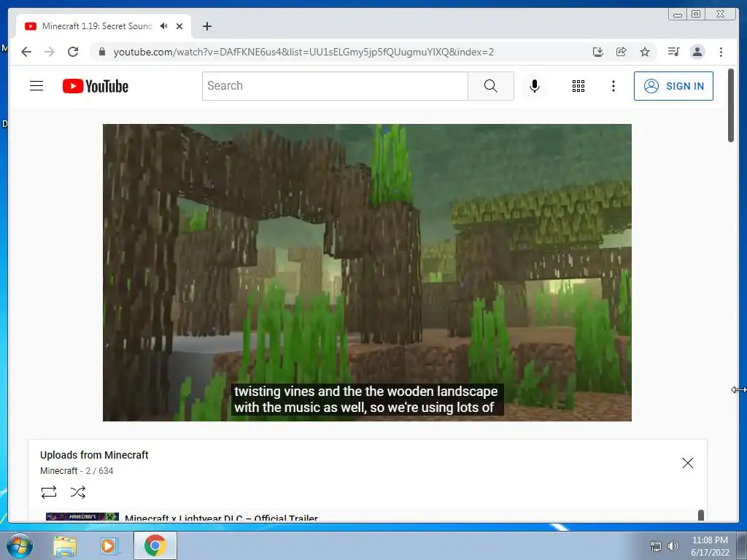Viewport: 747px width, 560px height.
Task: Click the page vertical scrollbar thumb
Action: [x=731, y=105]
